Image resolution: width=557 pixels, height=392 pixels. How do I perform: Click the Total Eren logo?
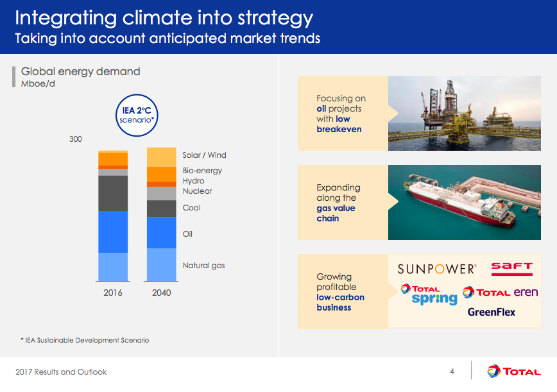click(499, 293)
